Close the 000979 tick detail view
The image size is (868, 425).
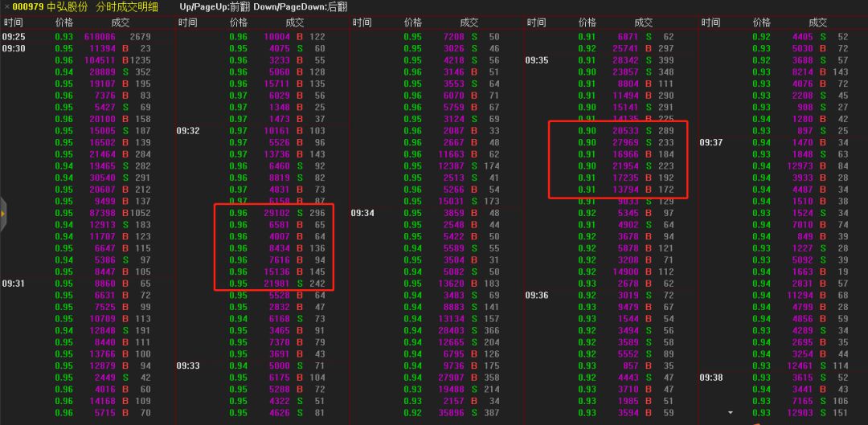tap(6, 8)
